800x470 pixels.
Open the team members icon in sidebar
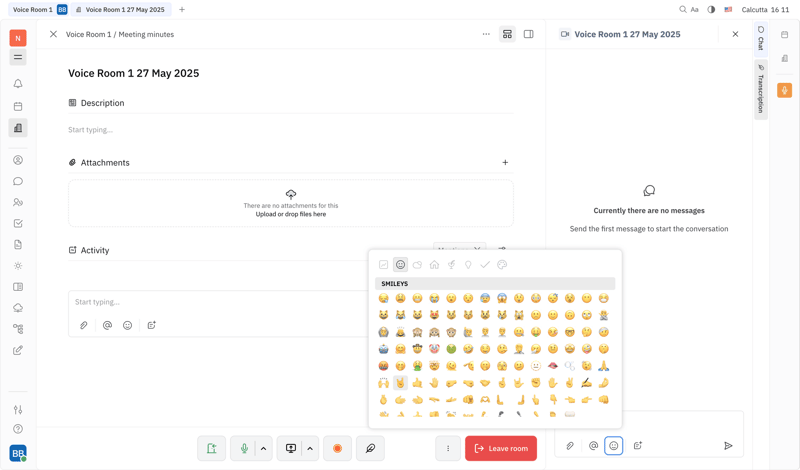(18, 202)
